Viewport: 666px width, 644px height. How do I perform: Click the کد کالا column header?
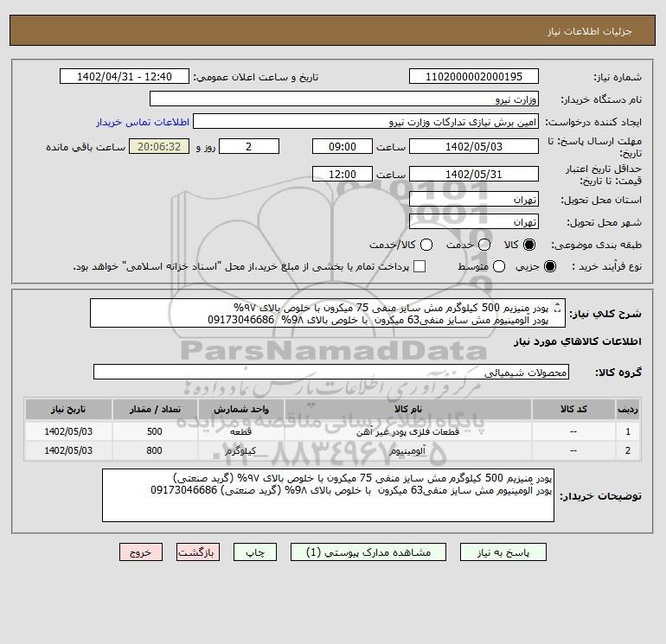(x=573, y=409)
